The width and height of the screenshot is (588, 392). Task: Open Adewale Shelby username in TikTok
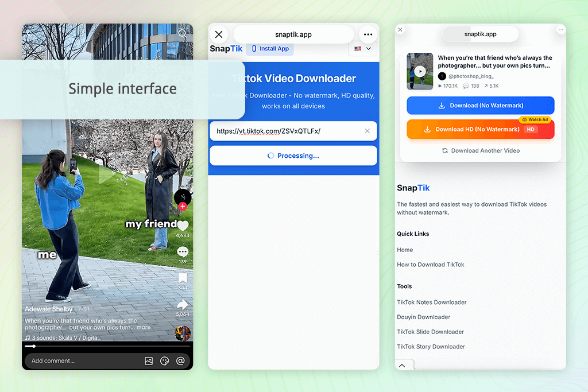48,309
